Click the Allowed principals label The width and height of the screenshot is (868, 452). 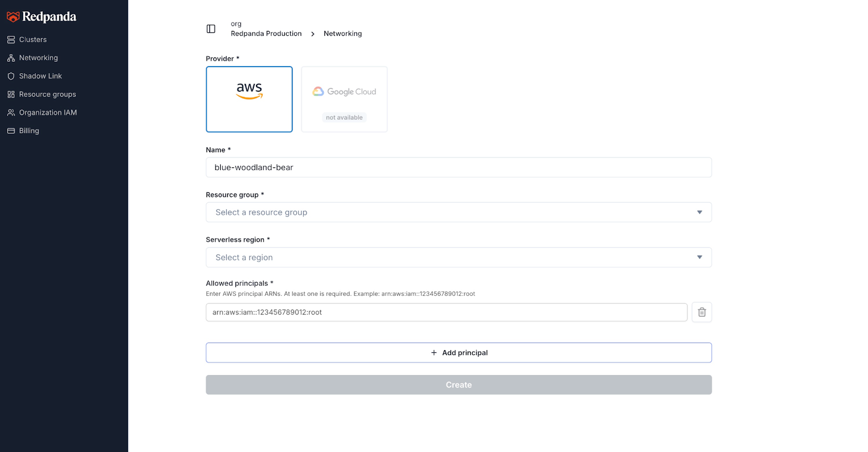click(239, 283)
